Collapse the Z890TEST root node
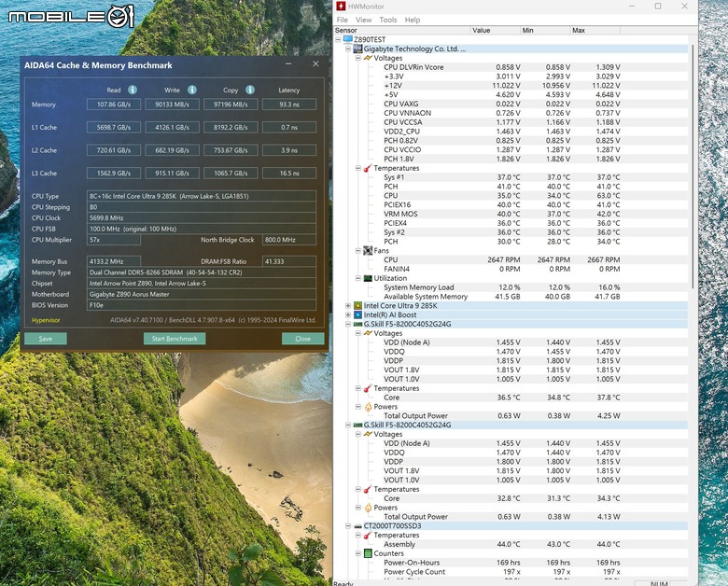The height and width of the screenshot is (586, 728). point(339,40)
